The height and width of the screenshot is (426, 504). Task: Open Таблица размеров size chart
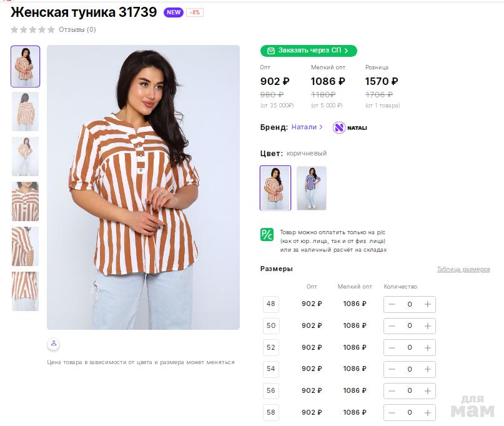click(463, 269)
